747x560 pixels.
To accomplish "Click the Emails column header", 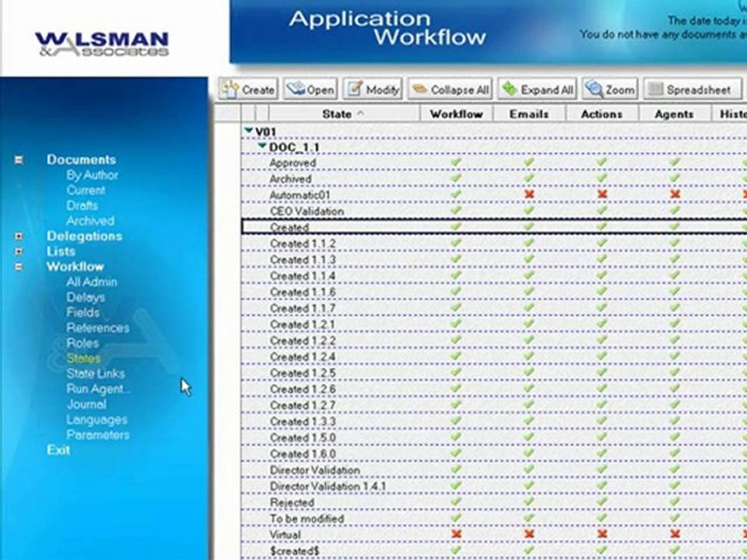I will click(529, 114).
